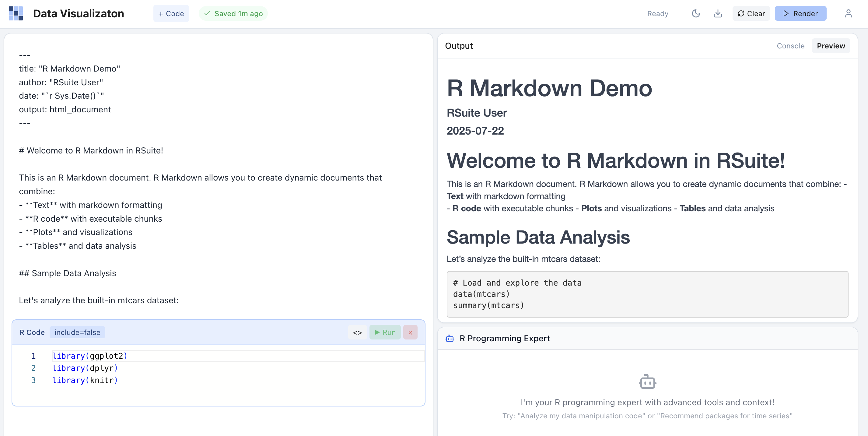Click the RSuite grid logo icon
This screenshot has width=868, height=436.
pos(16,13)
